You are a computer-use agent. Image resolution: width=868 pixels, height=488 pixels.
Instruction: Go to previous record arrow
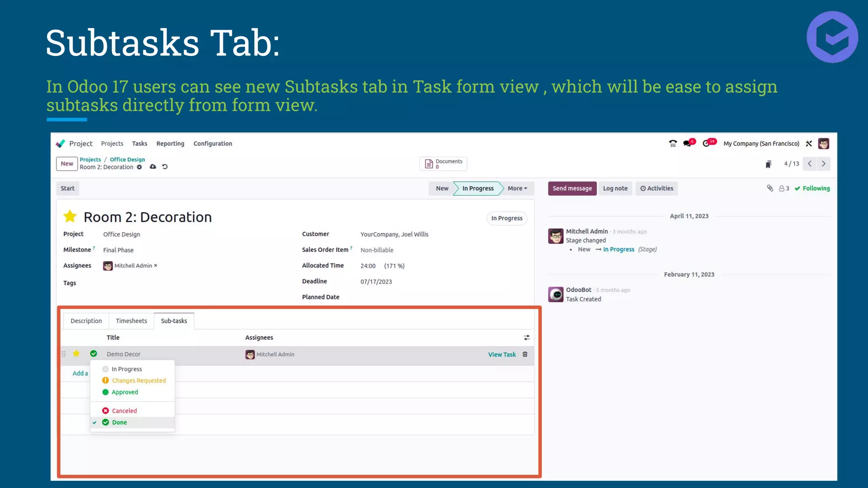pos(810,164)
